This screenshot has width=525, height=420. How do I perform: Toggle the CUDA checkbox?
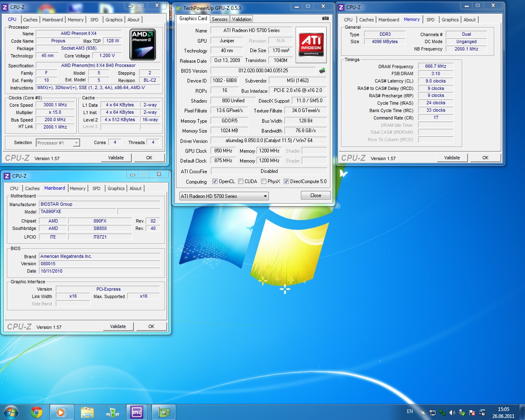click(x=241, y=181)
